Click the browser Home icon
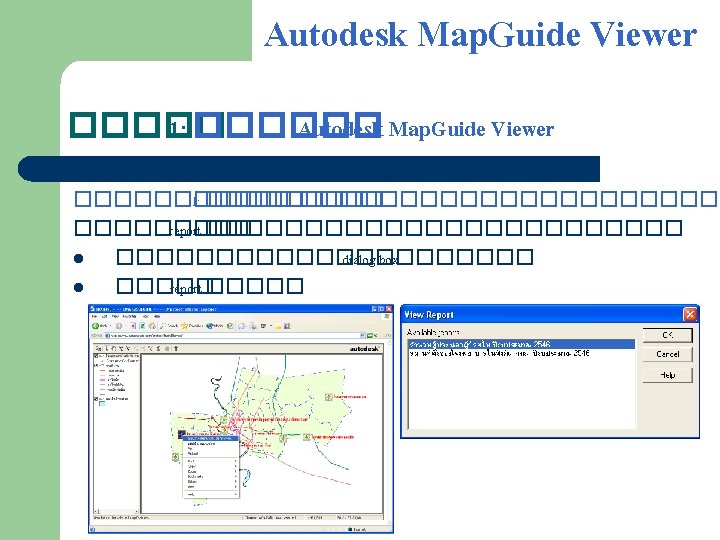The image size is (720, 540). [152, 326]
